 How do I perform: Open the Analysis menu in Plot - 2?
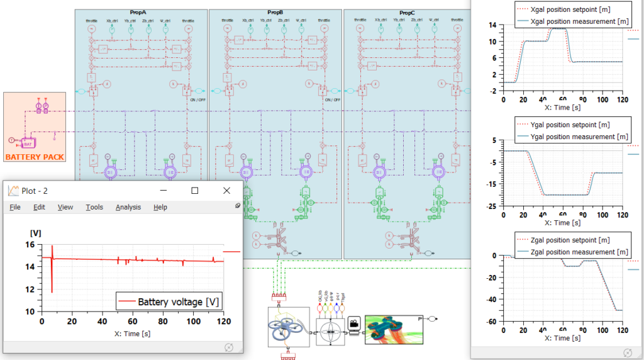pos(128,207)
